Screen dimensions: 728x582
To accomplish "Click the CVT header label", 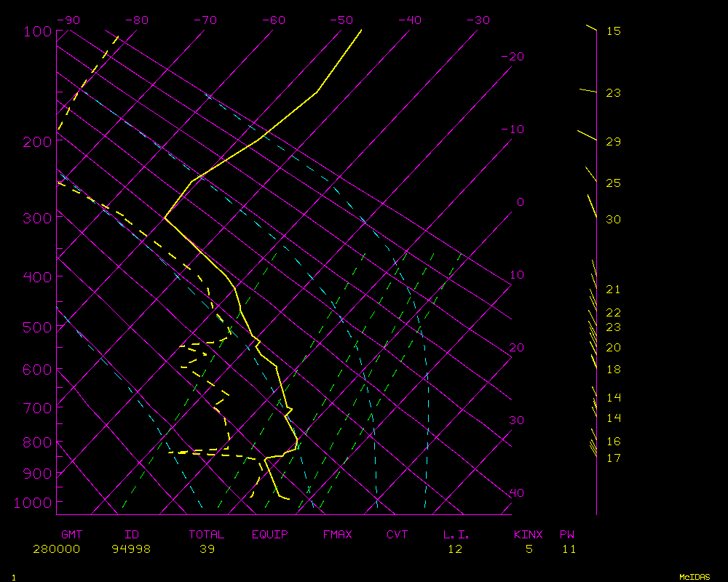I will pyautogui.click(x=397, y=535).
